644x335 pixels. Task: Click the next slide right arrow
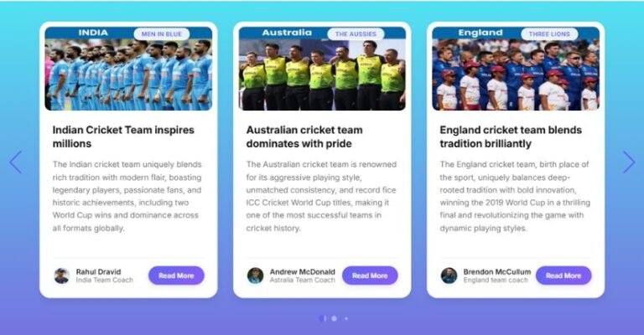[629, 162]
